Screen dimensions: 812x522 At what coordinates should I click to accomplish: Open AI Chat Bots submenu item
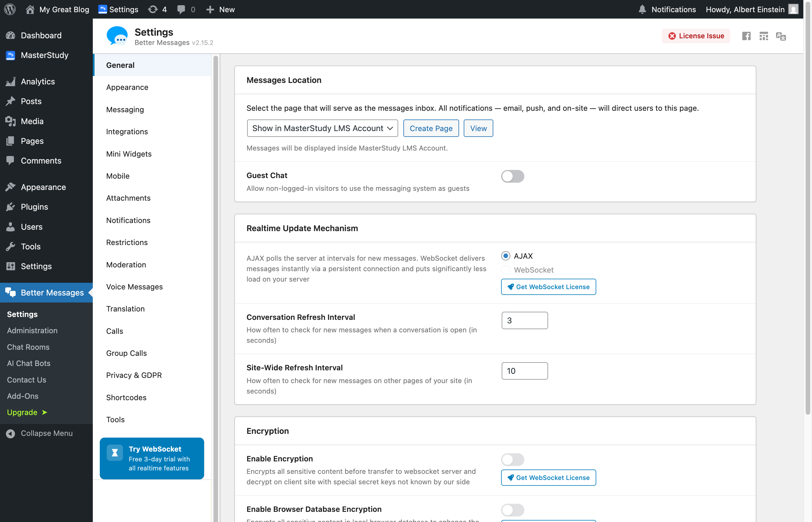point(29,363)
